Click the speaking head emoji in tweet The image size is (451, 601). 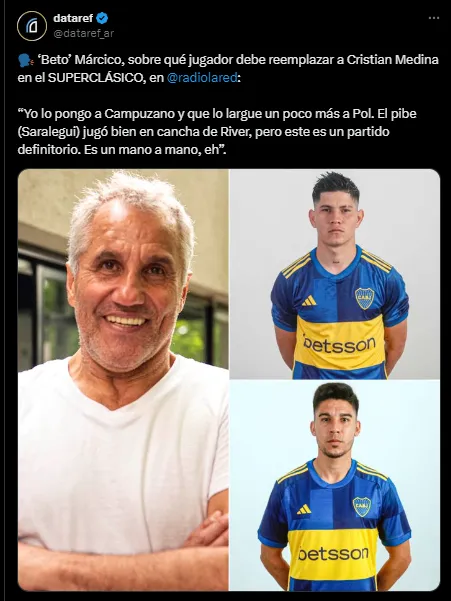[x=26, y=60]
